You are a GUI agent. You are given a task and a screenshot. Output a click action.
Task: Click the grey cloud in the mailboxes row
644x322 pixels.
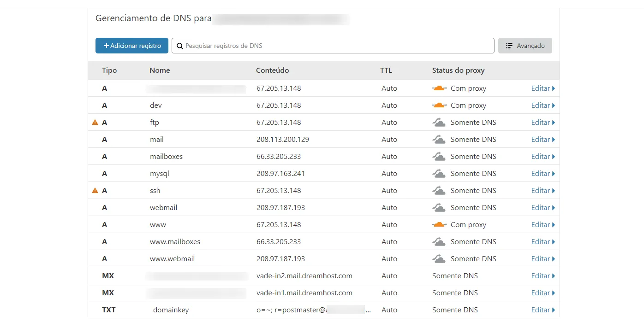pyautogui.click(x=439, y=156)
